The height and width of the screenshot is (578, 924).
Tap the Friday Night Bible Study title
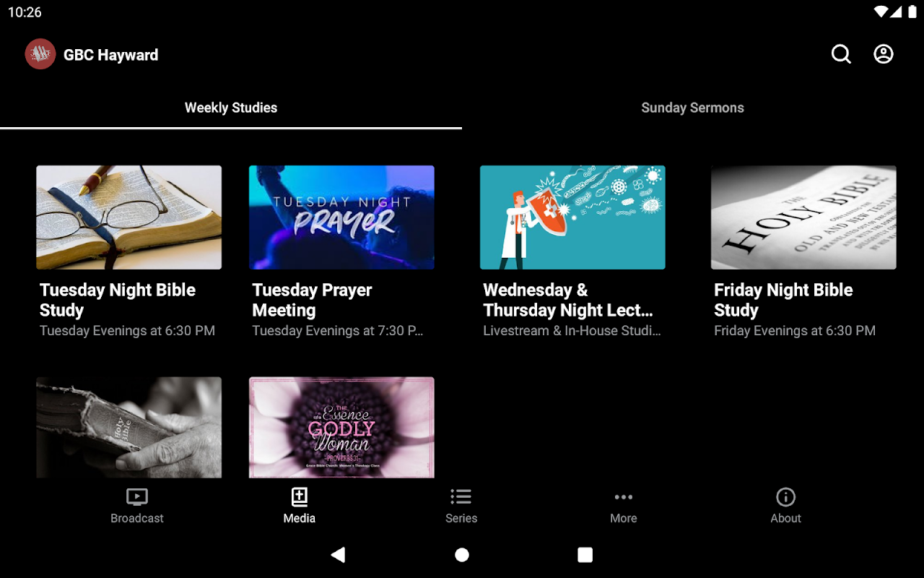pos(783,300)
